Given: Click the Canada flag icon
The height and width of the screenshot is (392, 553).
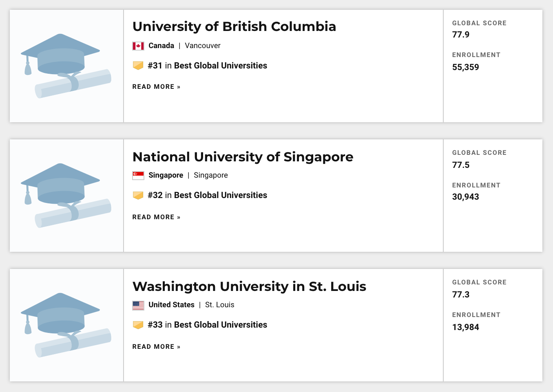Looking at the screenshot, I should tap(138, 46).
